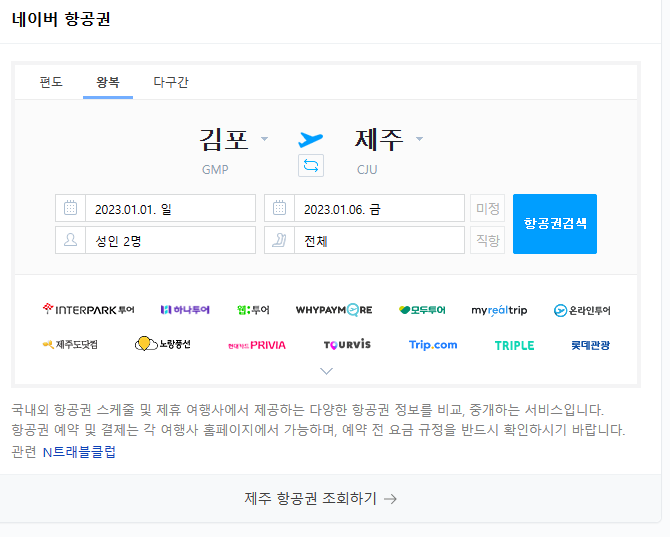Click 제주 항공권 조회하기 link
670x537 pixels.
pos(320,498)
